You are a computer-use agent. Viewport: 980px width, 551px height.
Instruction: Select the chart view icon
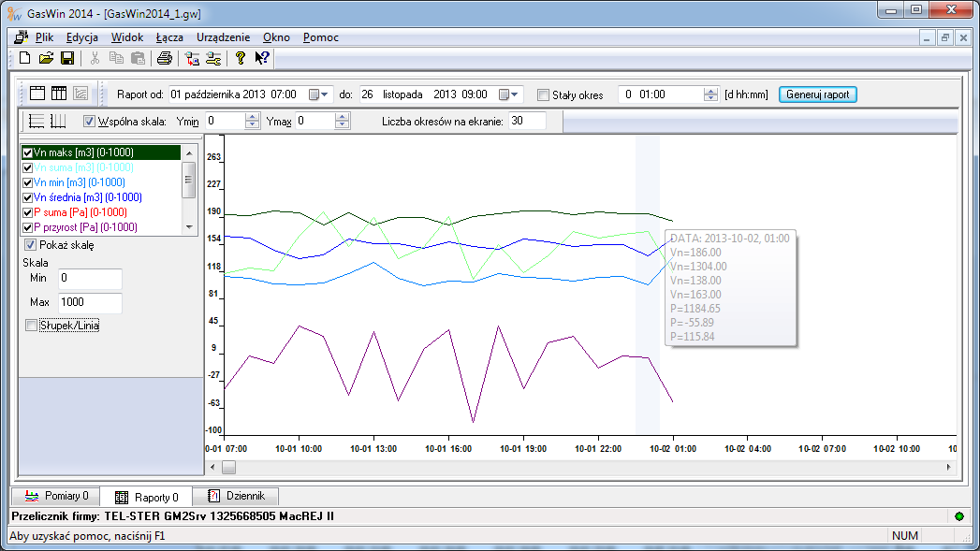(80, 94)
